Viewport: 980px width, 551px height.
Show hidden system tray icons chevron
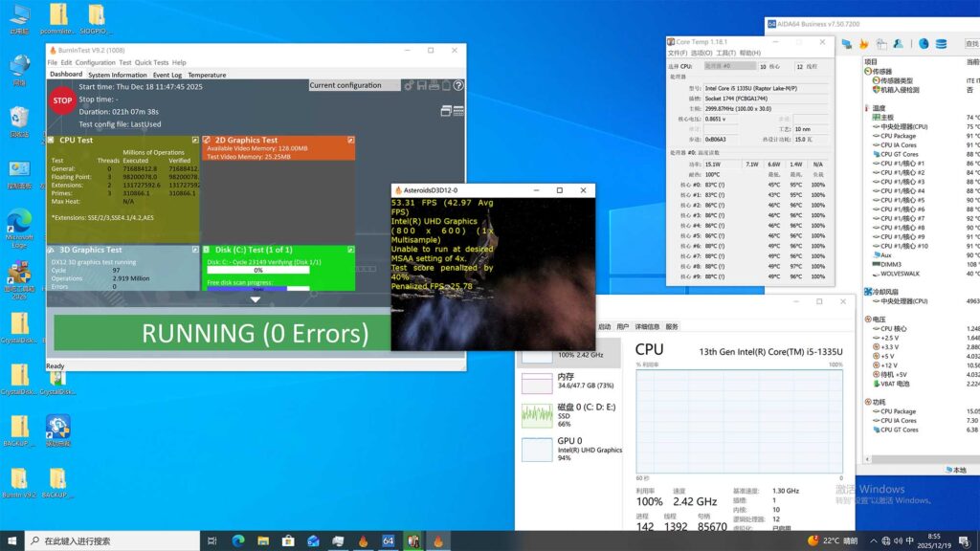(873, 541)
